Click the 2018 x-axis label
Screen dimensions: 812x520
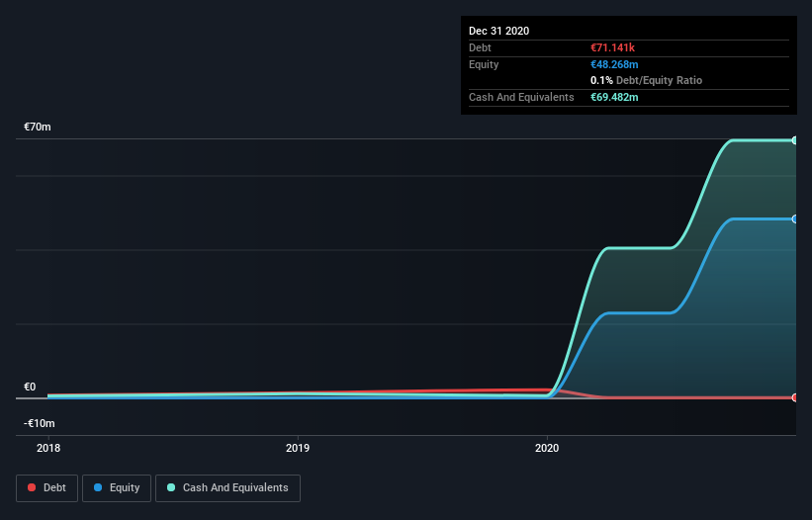click(48, 448)
